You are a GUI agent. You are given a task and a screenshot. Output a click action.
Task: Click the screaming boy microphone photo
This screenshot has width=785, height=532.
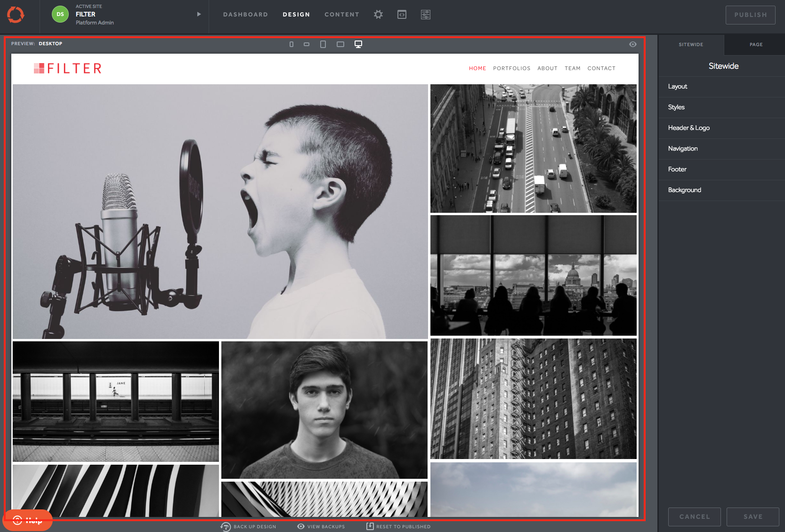tap(220, 211)
